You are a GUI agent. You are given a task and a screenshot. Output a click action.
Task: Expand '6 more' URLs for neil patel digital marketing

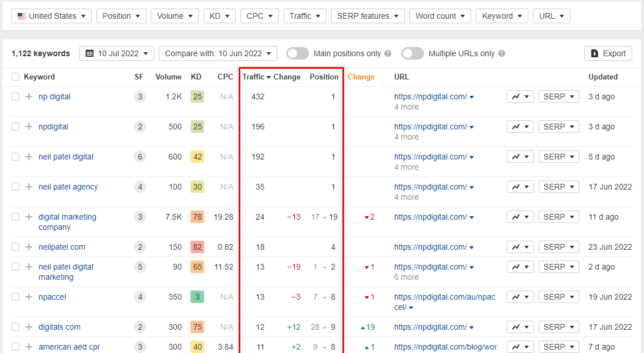tap(406, 277)
